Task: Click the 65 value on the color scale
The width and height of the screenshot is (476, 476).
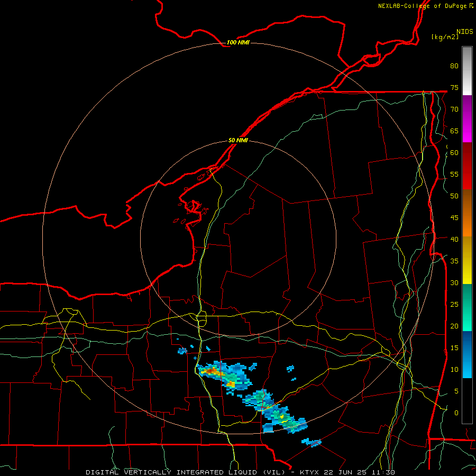Action: [x=454, y=131]
